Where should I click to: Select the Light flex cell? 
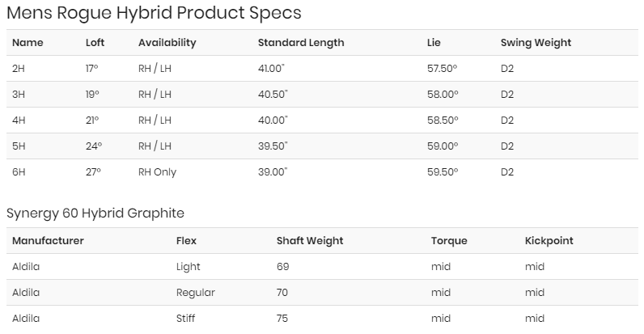pyautogui.click(x=188, y=267)
